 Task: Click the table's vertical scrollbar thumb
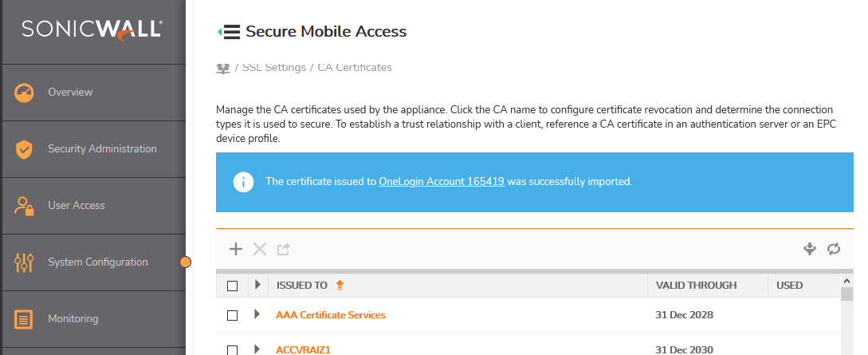[846, 294]
